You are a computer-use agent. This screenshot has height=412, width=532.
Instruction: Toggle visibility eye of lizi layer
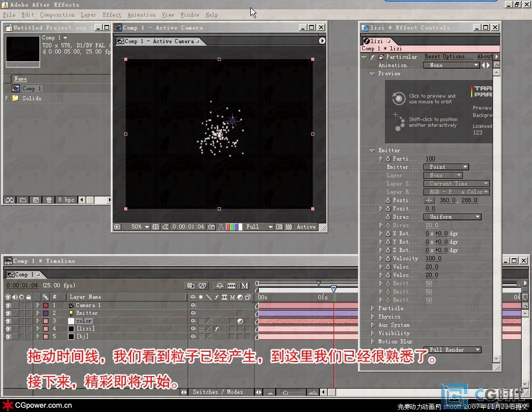pos(8,328)
